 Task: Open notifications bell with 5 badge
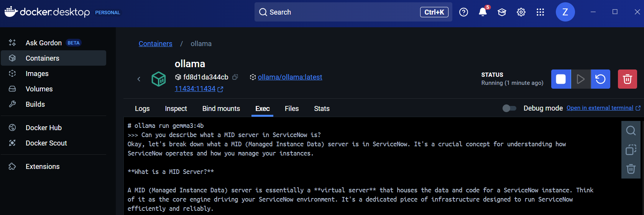pyautogui.click(x=483, y=12)
